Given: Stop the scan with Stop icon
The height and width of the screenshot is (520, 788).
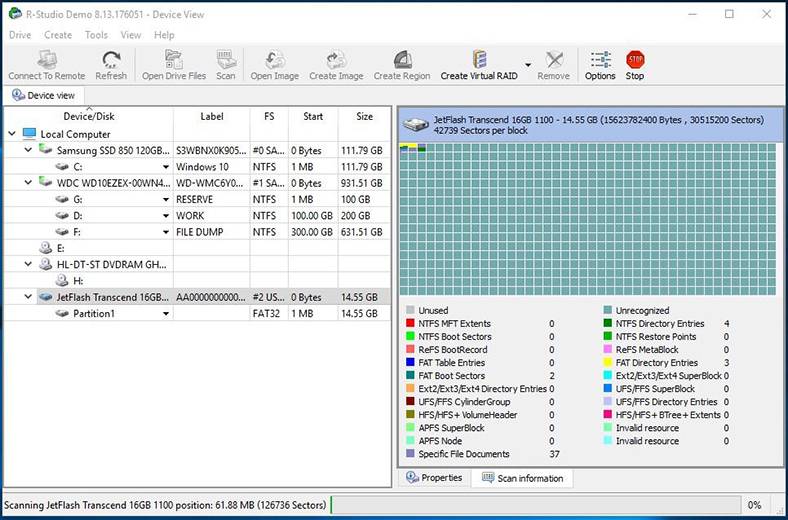Looking at the screenshot, I should (x=635, y=65).
